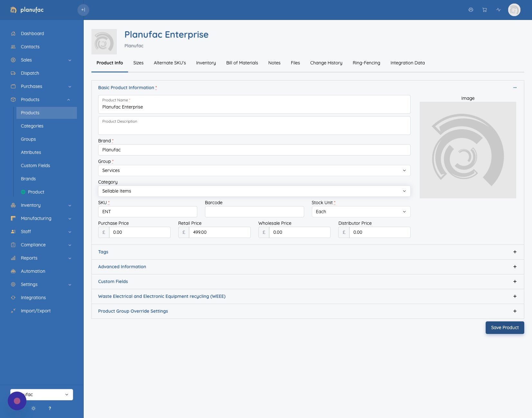Click the Dispatch truck icon
The height and width of the screenshot is (418, 532).
coord(13,73)
